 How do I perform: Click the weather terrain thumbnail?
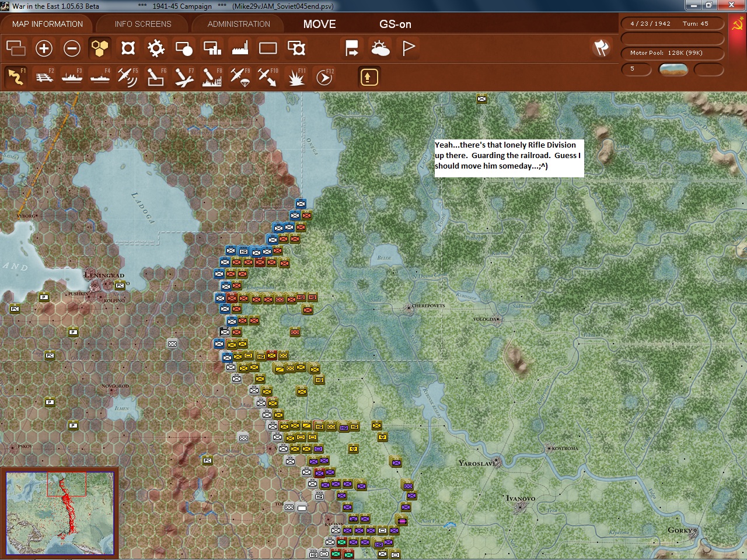coord(673,69)
